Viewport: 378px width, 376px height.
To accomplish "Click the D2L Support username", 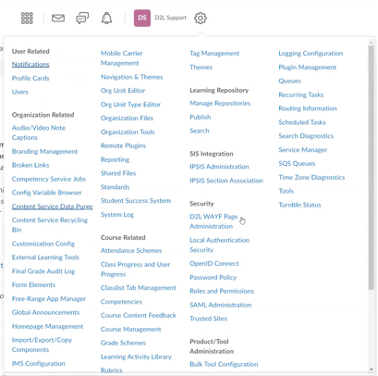I will coord(170,18).
